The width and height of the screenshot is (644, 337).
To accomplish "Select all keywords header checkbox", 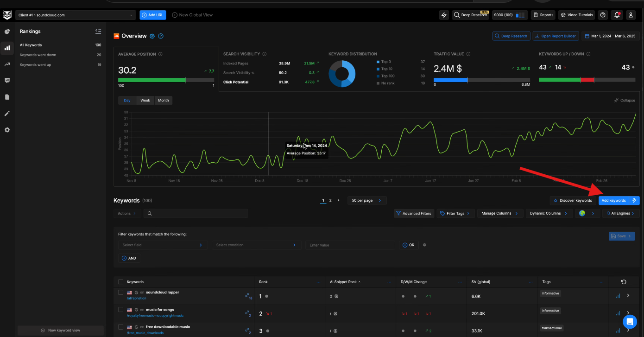I will click(x=121, y=282).
